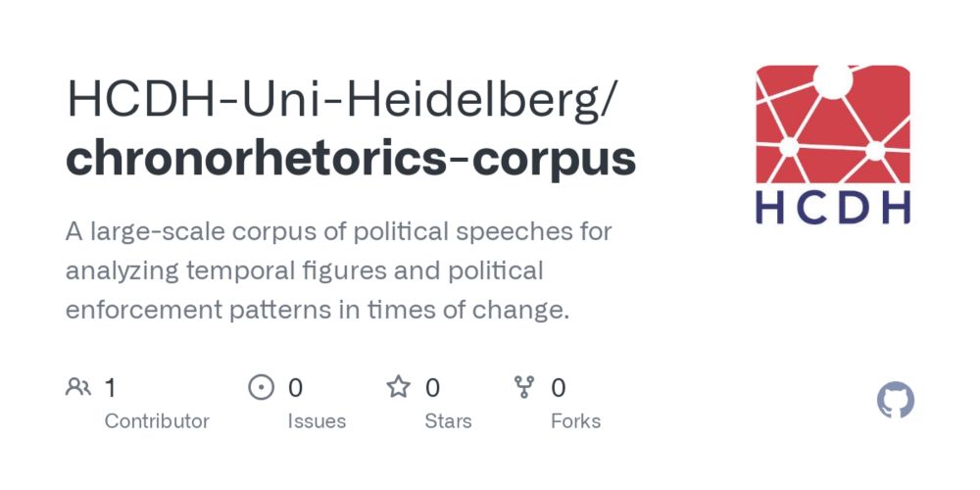Click the GitHub octocat logo

[x=896, y=400]
